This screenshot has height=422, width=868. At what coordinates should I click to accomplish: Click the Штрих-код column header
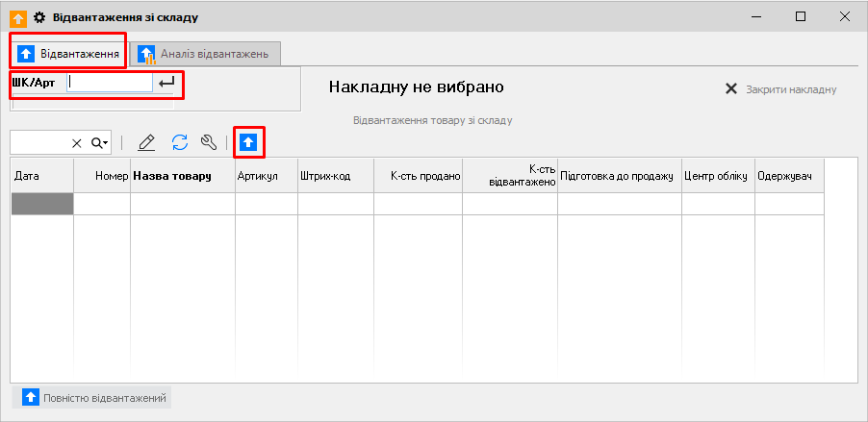tap(336, 176)
